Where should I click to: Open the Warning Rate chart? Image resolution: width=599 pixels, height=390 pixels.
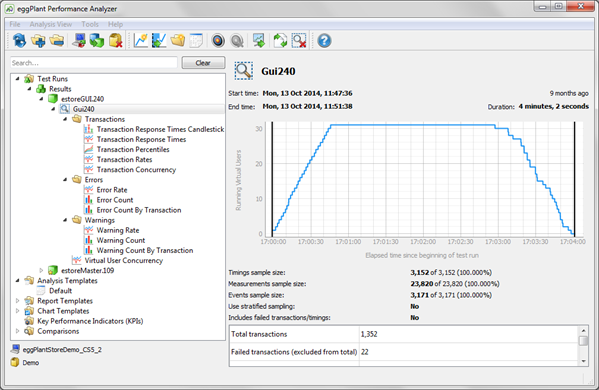coord(118,230)
